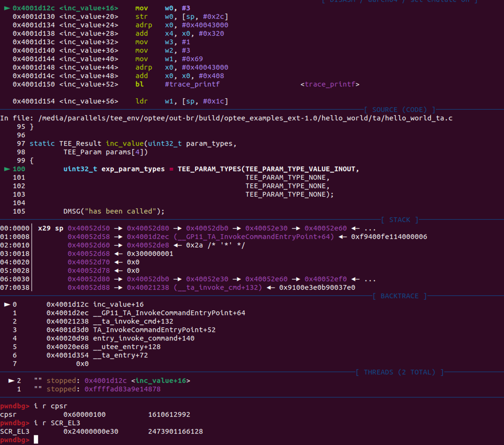Click the SOURCE (CODE) section header
This screenshot has width=504, height=445.
[x=399, y=110]
